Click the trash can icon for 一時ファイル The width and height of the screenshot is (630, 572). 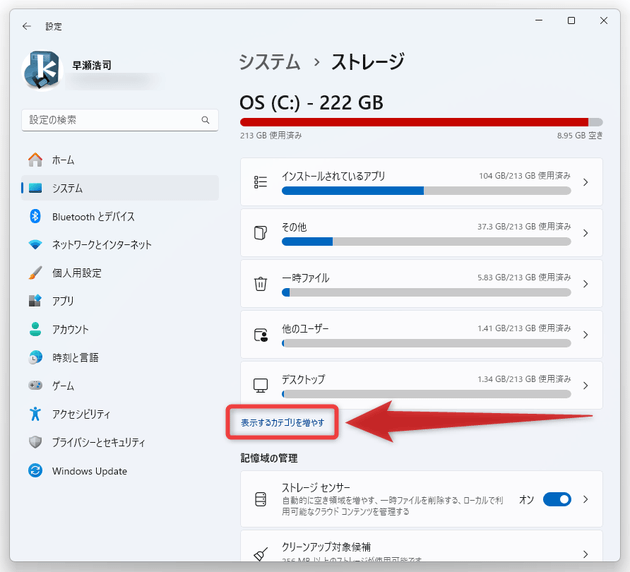point(260,284)
